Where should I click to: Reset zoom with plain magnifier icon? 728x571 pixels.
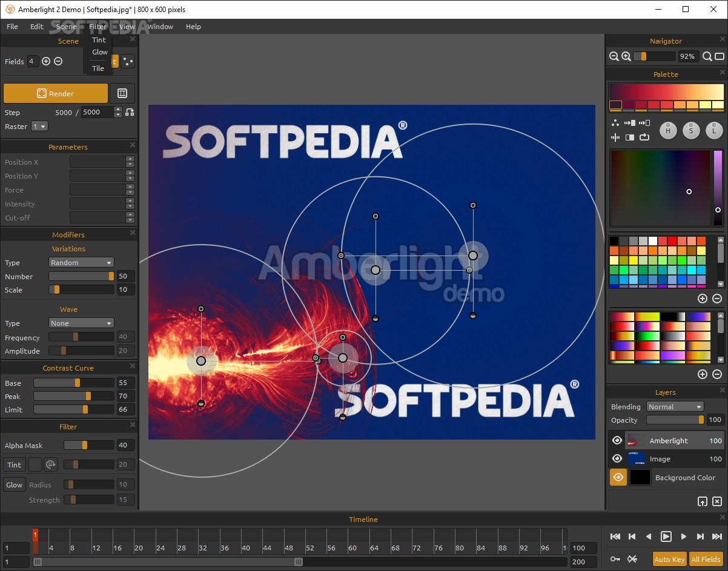pyautogui.click(x=707, y=56)
